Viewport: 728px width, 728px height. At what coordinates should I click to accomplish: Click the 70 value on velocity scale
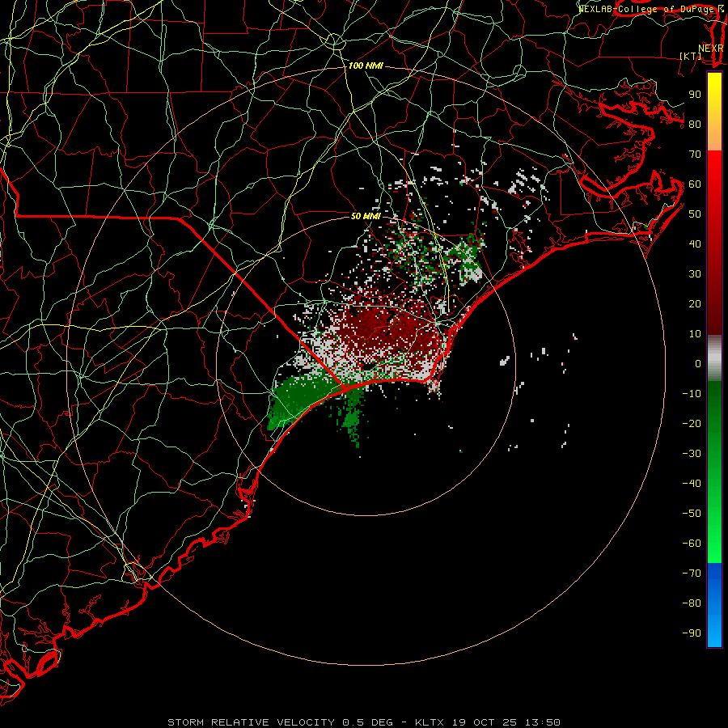[695, 154]
